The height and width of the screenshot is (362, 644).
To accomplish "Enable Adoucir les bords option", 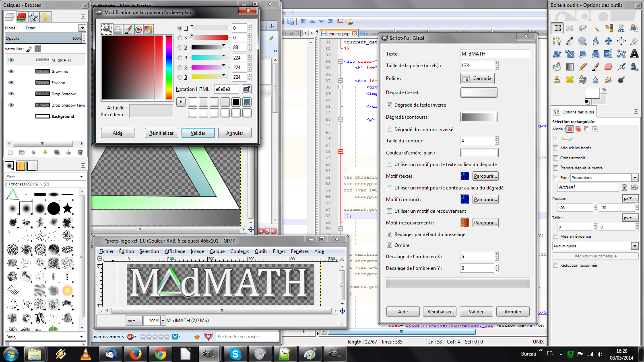I will coord(556,148).
